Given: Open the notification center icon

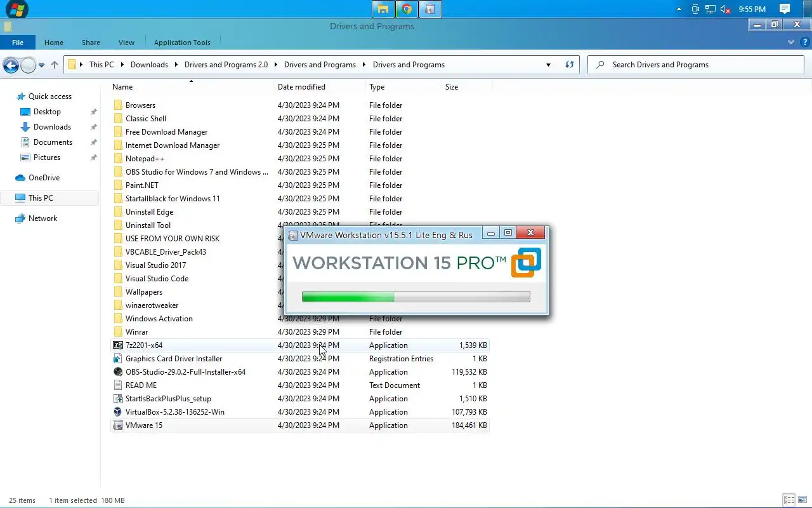Looking at the screenshot, I should pyautogui.click(x=785, y=9).
